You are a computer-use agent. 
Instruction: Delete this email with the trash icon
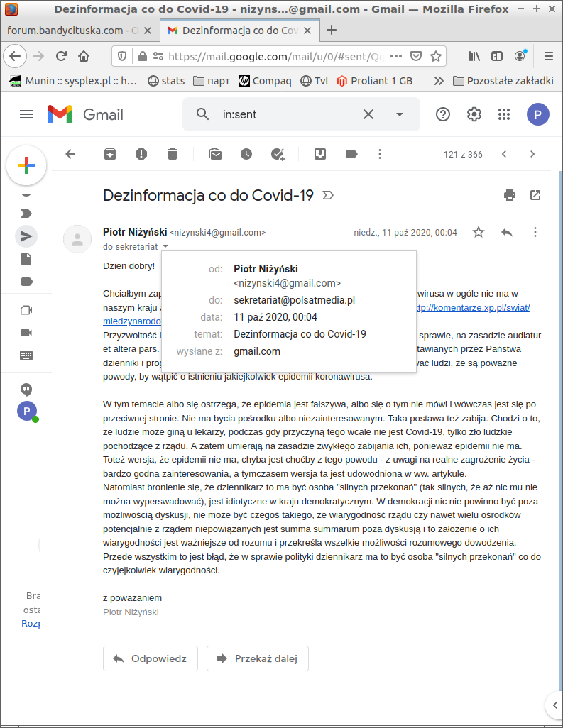pos(173,154)
